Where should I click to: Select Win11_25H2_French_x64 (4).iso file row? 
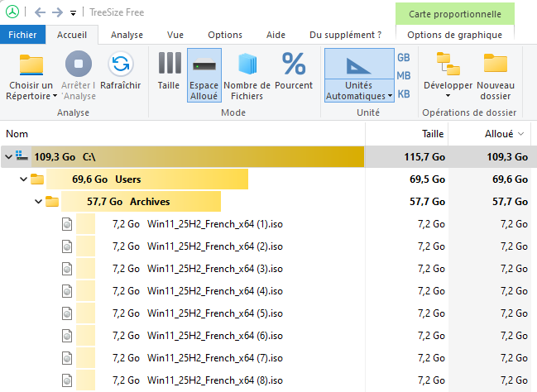214,291
